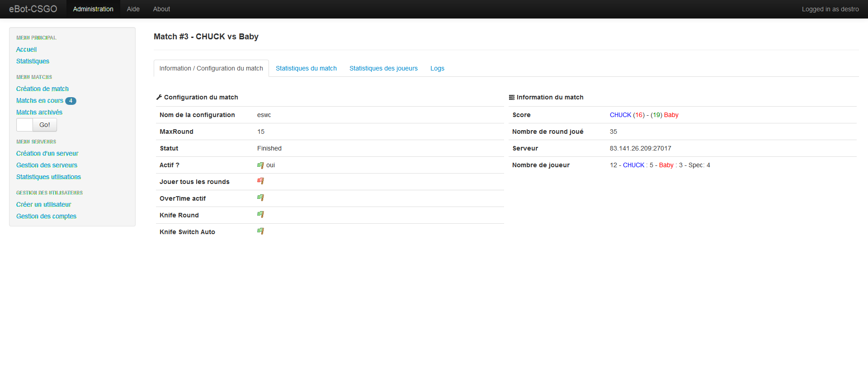The width and height of the screenshot is (868, 381).
Task: Open the Aide menu item
Action: tap(133, 9)
